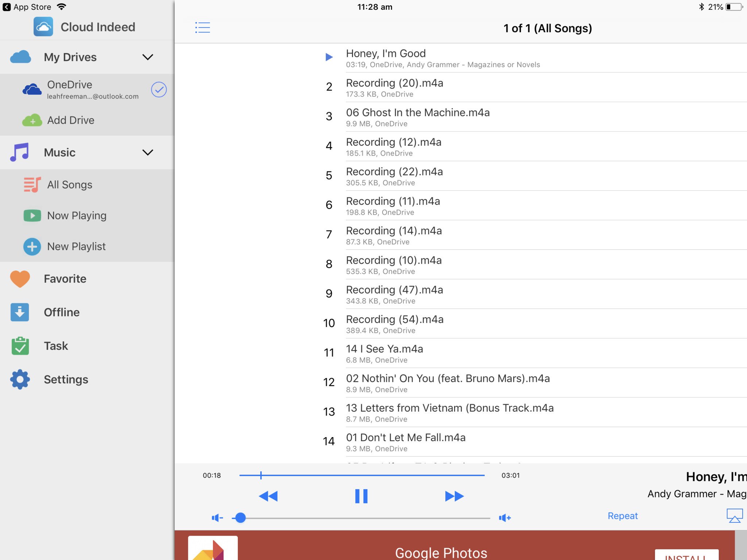Screen dimensions: 747x560
Task: Open the Favorite section
Action: click(20, 279)
